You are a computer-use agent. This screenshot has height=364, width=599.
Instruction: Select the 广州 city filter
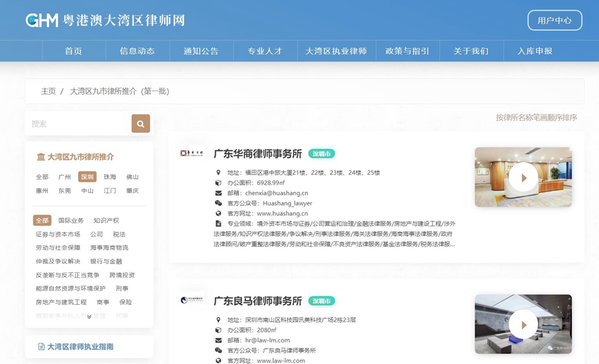click(65, 177)
